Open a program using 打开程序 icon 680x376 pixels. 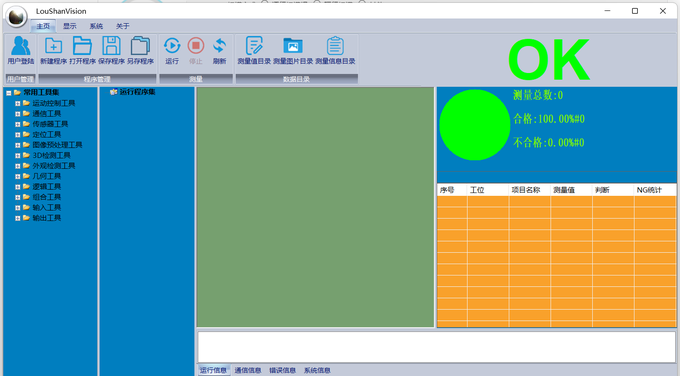(82, 50)
